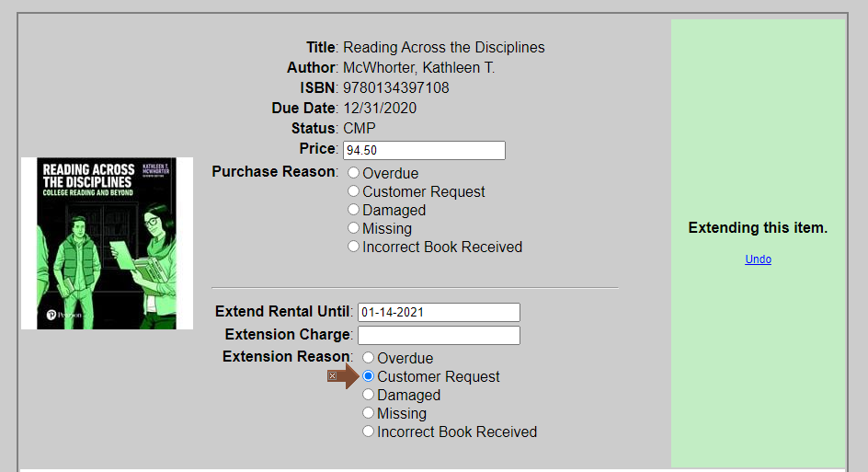Image resolution: width=868 pixels, height=472 pixels.
Task: Click the empty Extension Charge field
Action: pyautogui.click(x=439, y=335)
